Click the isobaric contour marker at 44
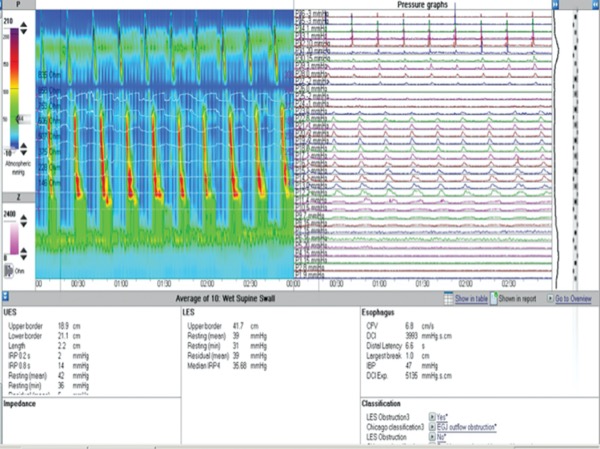Viewport: 600px width, 449px height. 22,119
